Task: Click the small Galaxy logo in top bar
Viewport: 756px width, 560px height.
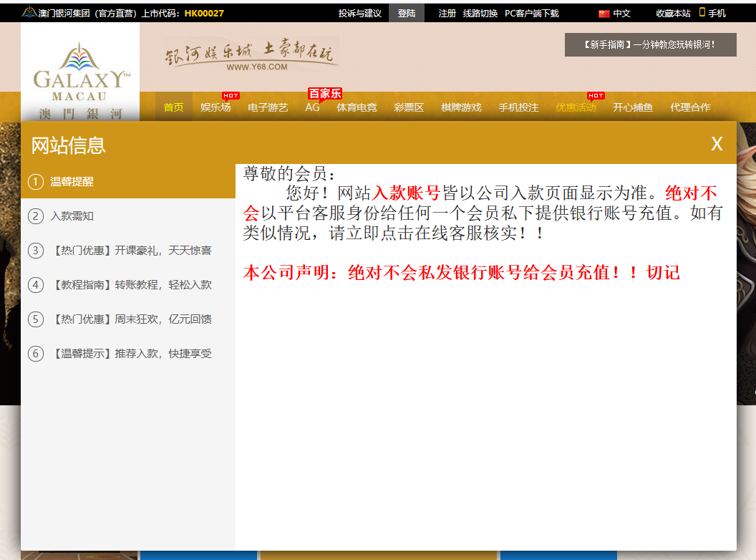Action: point(29,13)
